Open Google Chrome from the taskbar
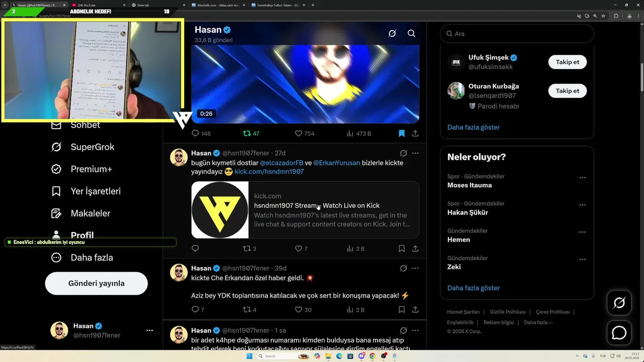This screenshot has width=644, height=362. pos(372,356)
